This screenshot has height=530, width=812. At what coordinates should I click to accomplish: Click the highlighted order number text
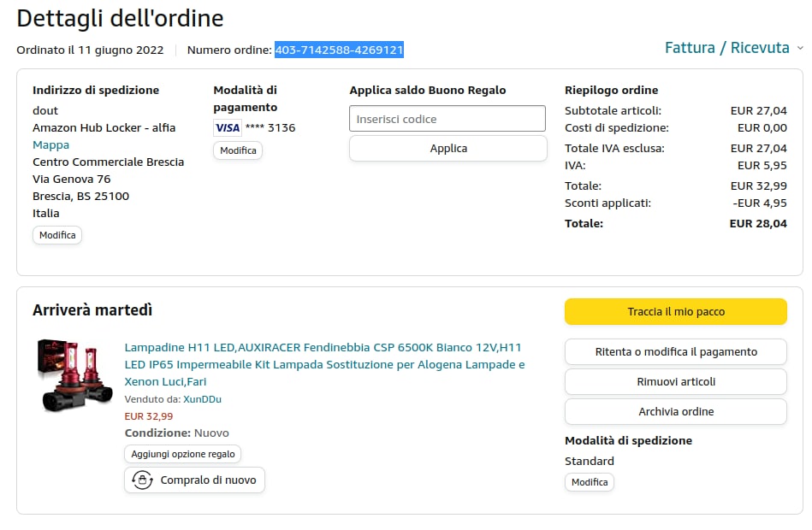(339, 50)
